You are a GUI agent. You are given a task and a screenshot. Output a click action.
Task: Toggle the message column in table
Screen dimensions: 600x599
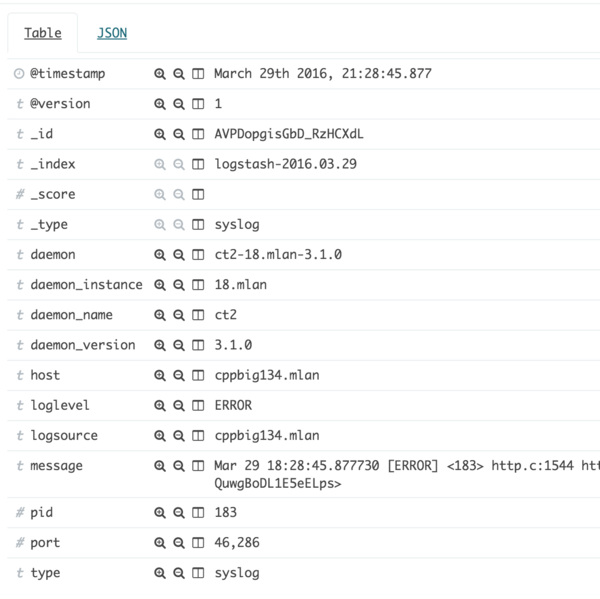198,466
